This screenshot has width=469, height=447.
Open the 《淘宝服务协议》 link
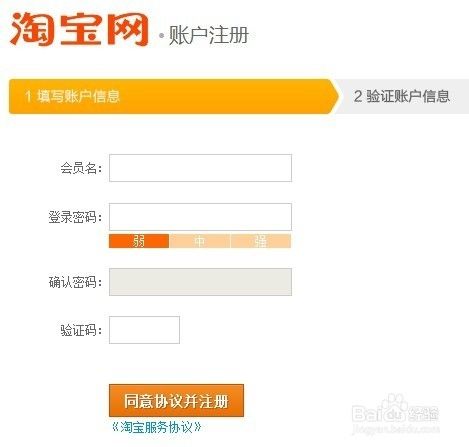click(157, 427)
